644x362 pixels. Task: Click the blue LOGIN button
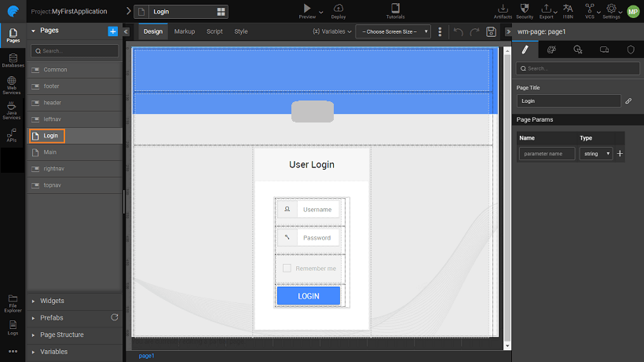tap(308, 295)
